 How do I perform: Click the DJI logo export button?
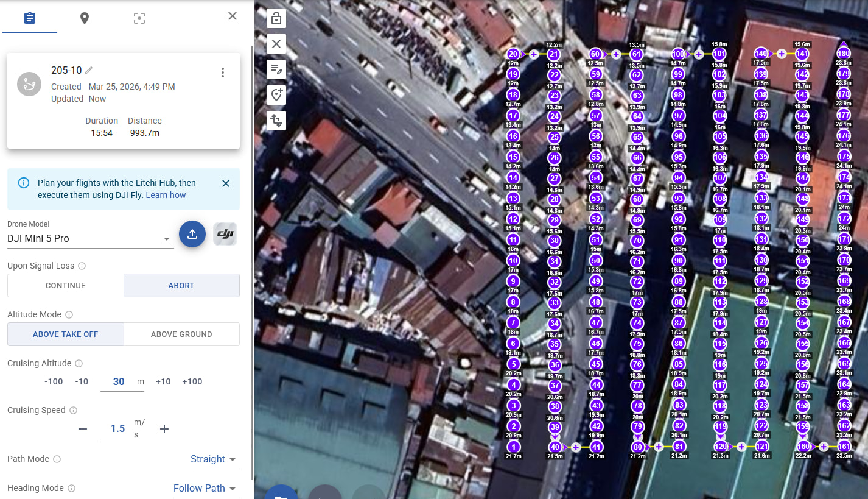pyautogui.click(x=225, y=234)
